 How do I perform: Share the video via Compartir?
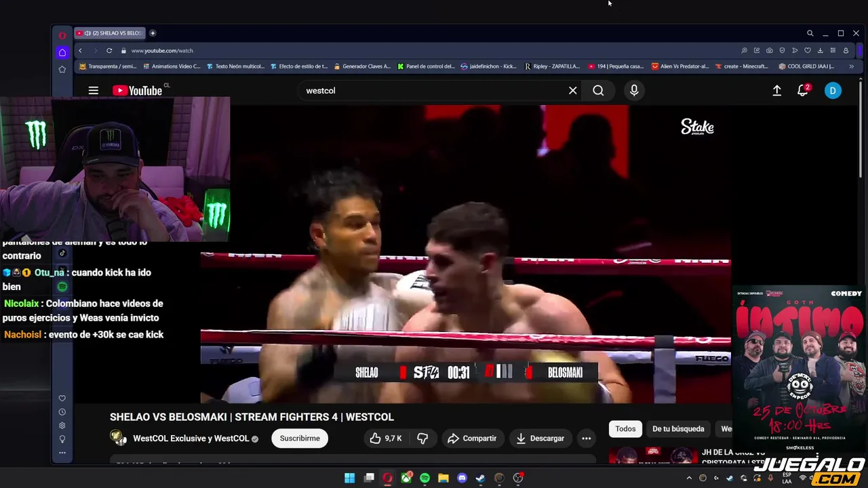coord(472,439)
